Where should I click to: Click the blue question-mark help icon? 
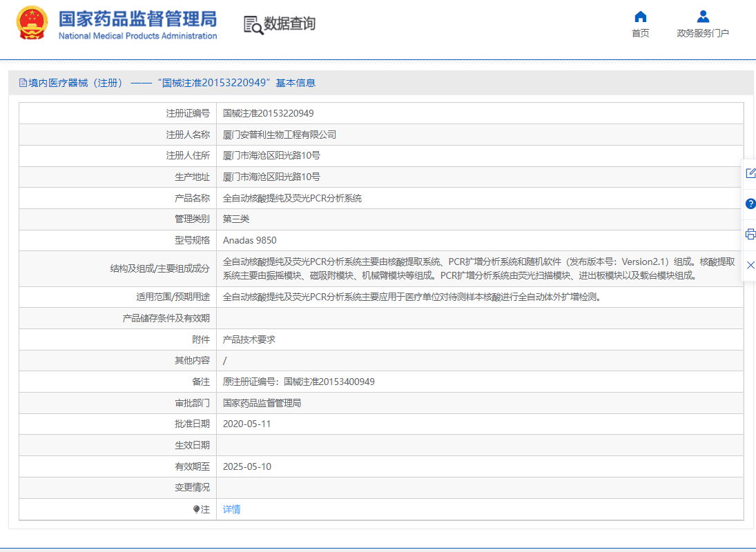click(750, 204)
